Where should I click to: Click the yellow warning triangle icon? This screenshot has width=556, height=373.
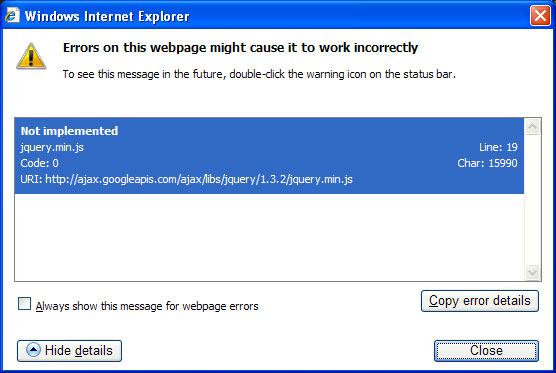[x=31, y=56]
